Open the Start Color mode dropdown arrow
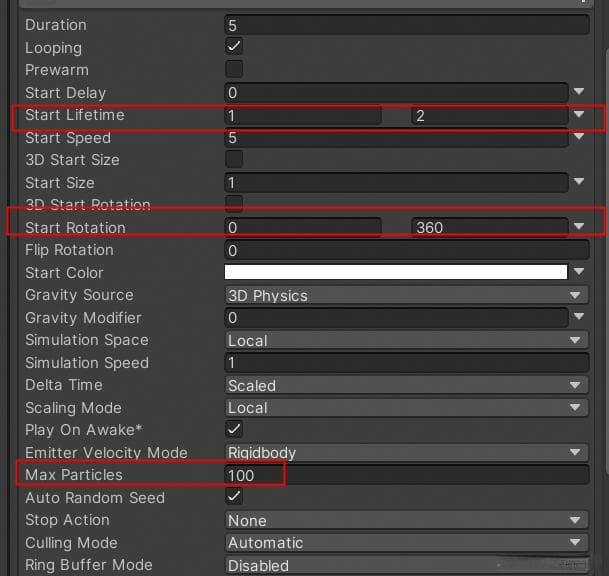This screenshot has height=576, width=609. [579, 271]
